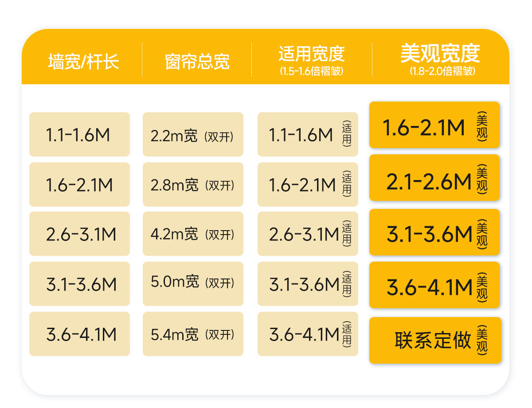532x408 pixels.
Task: Click the 窗帘总宽 column header
Action: (x=197, y=62)
